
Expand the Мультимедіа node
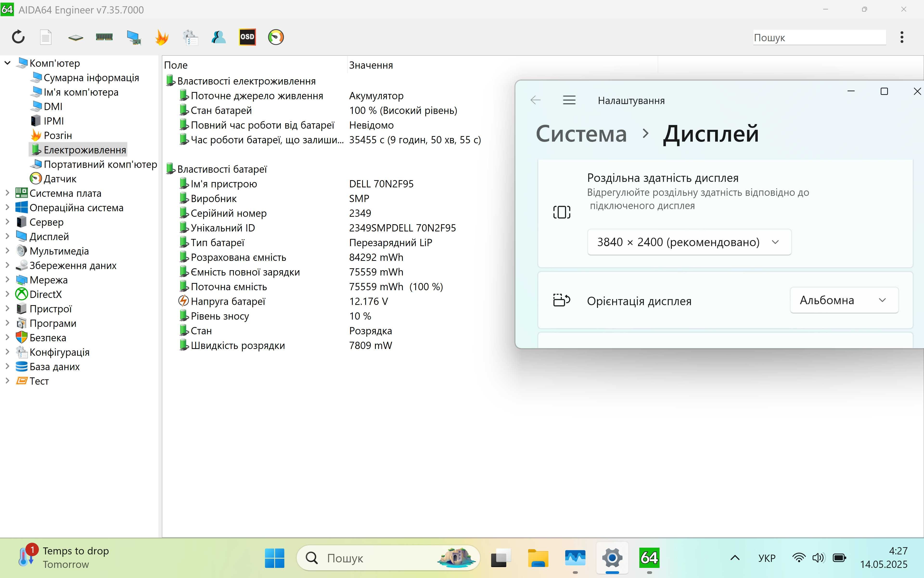pos(7,251)
